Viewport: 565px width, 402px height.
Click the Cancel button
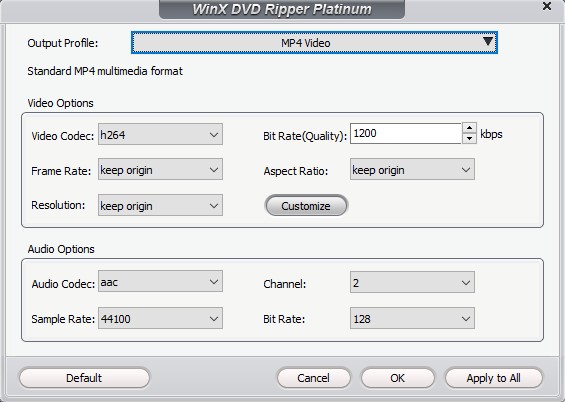click(313, 378)
